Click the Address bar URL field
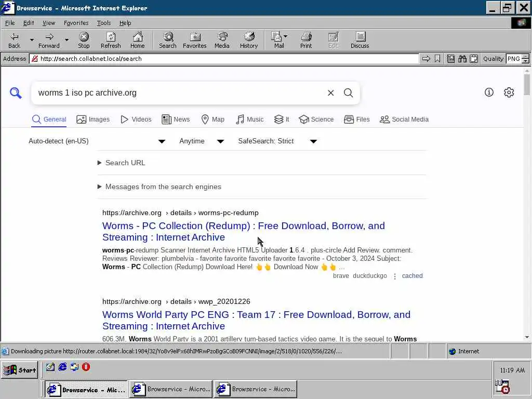532x399 pixels. coord(224,59)
